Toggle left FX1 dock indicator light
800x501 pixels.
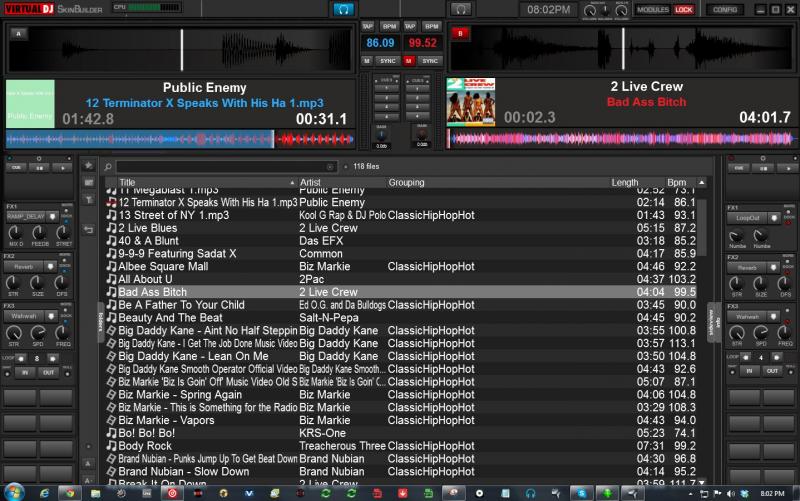66,221
